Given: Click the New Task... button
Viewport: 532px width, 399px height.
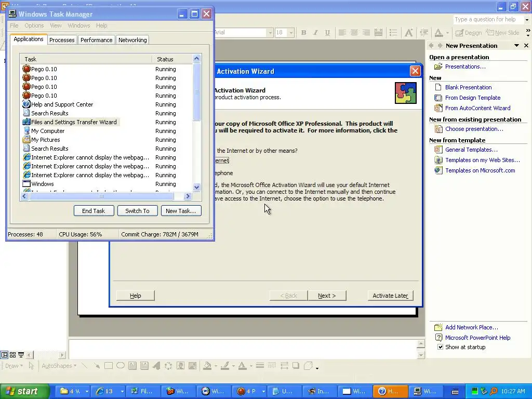Looking at the screenshot, I should coord(181,211).
